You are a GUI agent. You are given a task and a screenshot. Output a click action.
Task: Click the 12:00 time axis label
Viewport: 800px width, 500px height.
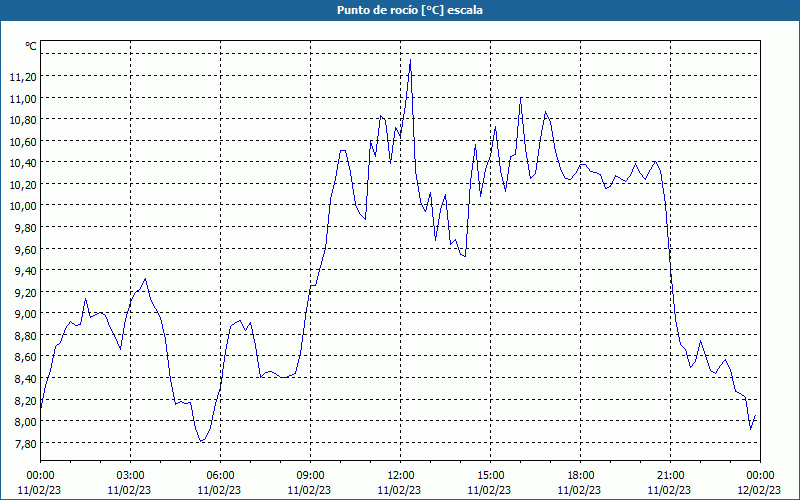[400, 476]
